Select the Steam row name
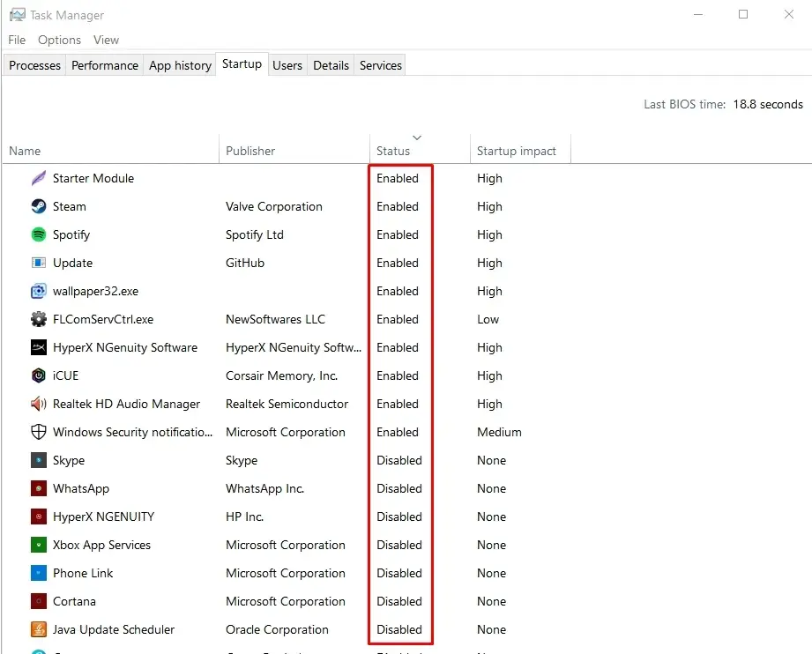This screenshot has height=654, width=812. tap(70, 206)
